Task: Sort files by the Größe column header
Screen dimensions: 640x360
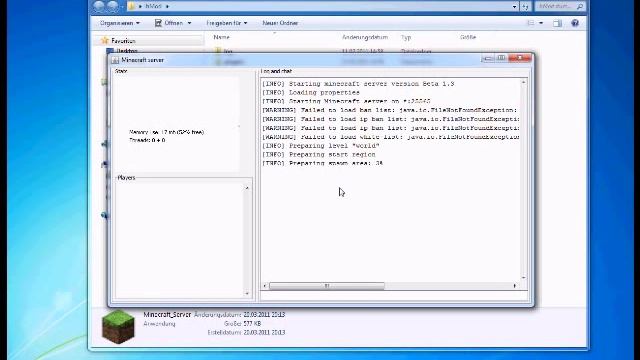Action: click(x=468, y=37)
